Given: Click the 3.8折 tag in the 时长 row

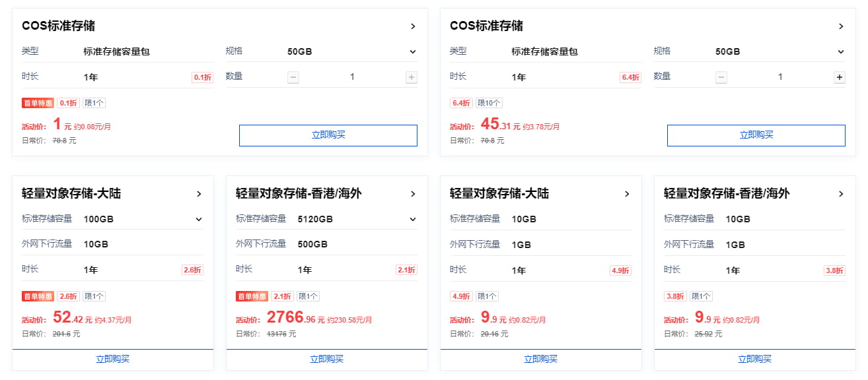Looking at the screenshot, I should click(x=834, y=270).
